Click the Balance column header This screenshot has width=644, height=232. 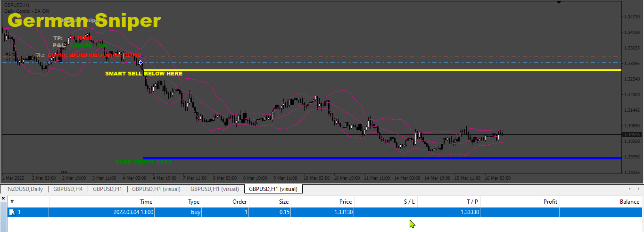pyautogui.click(x=601, y=201)
